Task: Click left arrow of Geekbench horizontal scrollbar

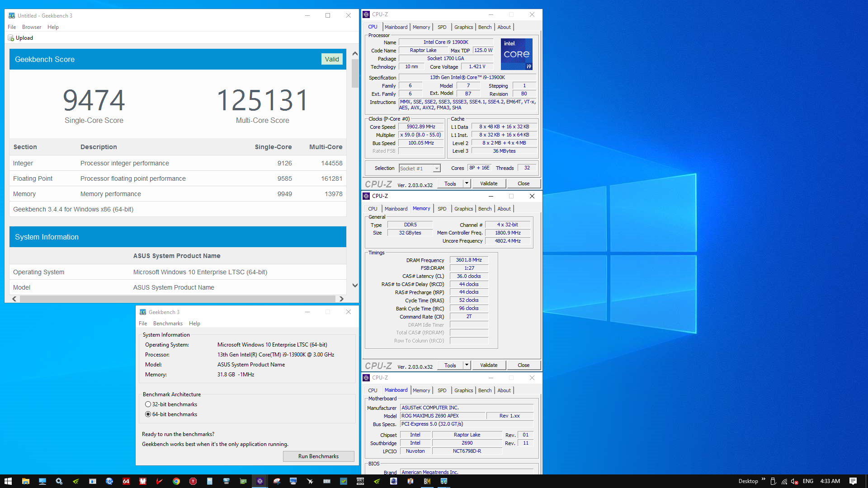Action: pyautogui.click(x=14, y=299)
